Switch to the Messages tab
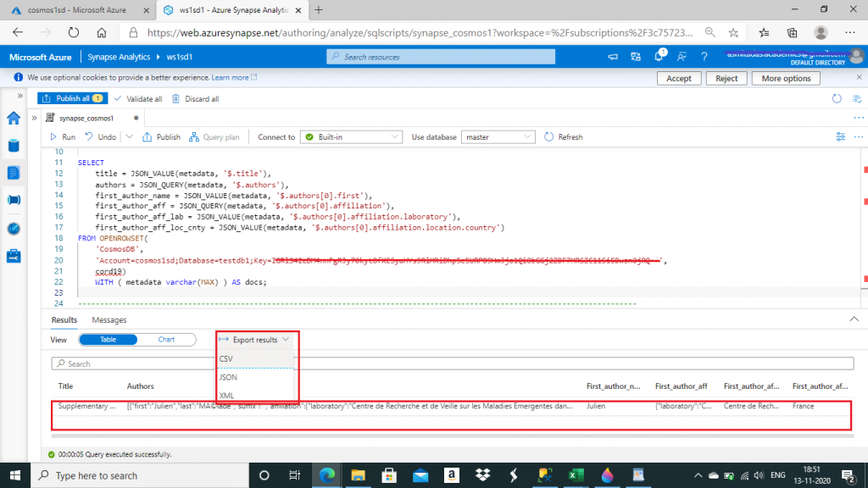Image resolution: width=868 pixels, height=488 pixels. click(x=108, y=319)
